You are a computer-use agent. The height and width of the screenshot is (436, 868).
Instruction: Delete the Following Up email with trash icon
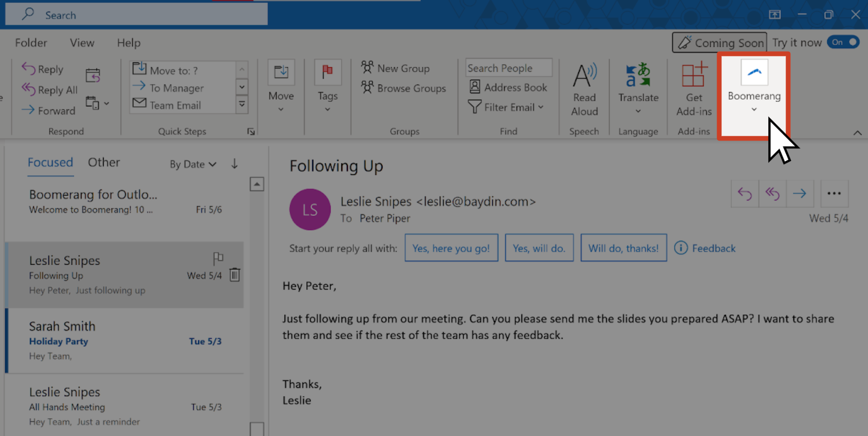pyautogui.click(x=235, y=274)
